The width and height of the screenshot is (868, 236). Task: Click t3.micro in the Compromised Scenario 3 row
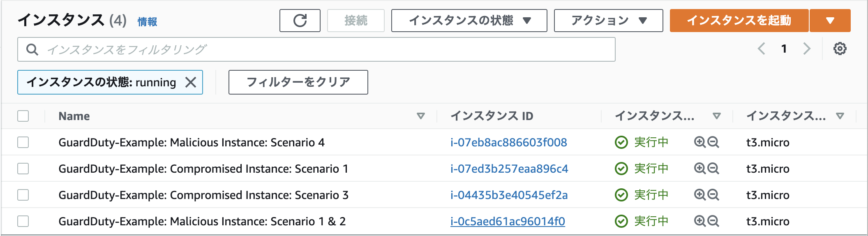click(x=768, y=195)
